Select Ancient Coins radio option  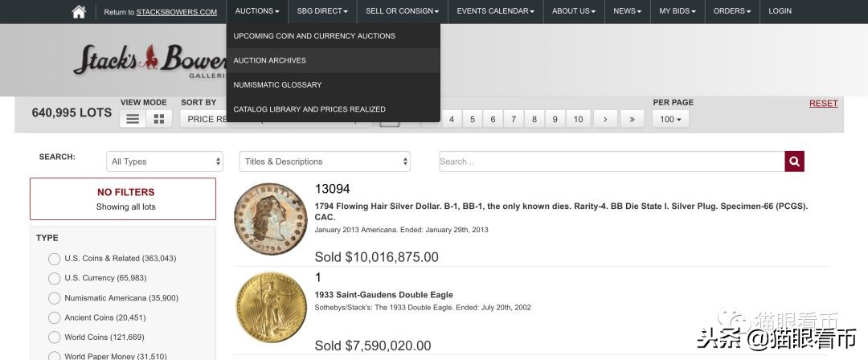[55, 318]
